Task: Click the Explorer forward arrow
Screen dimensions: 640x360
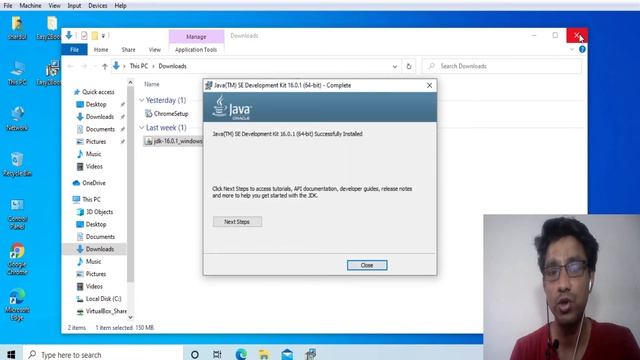Action: pos(84,66)
